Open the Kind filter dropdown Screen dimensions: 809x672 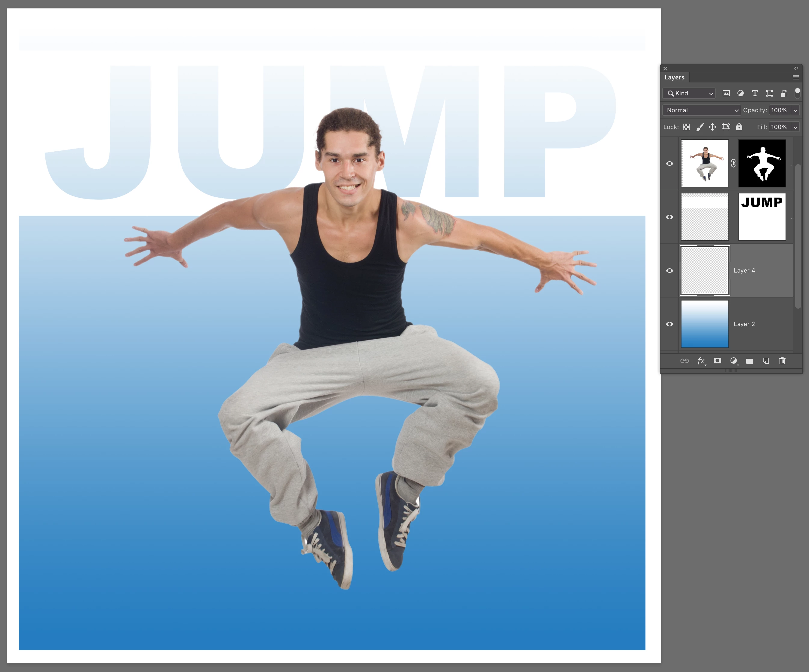689,93
